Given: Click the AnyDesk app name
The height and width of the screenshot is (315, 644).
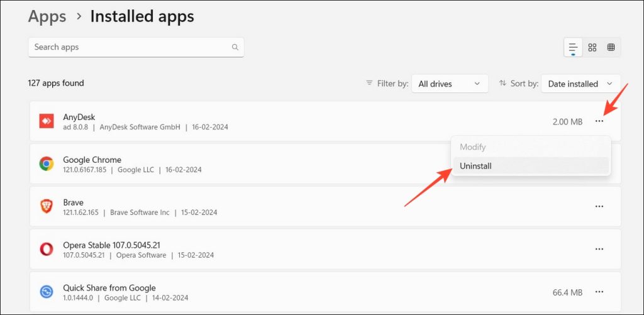Looking at the screenshot, I should pyautogui.click(x=79, y=117).
